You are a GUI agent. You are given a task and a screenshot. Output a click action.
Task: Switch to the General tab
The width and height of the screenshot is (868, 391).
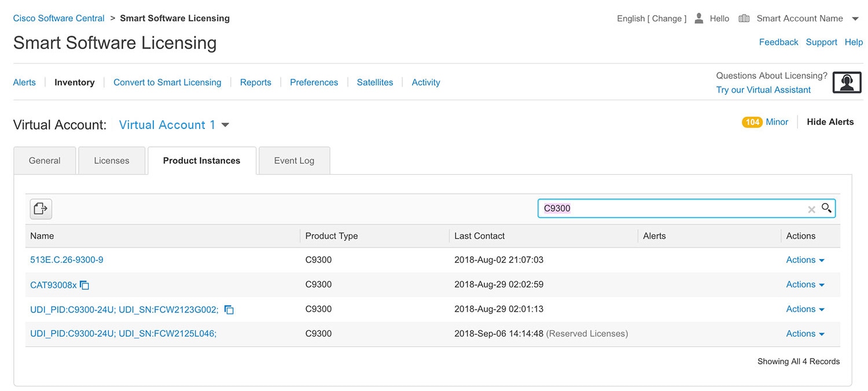pyautogui.click(x=45, y=161)
